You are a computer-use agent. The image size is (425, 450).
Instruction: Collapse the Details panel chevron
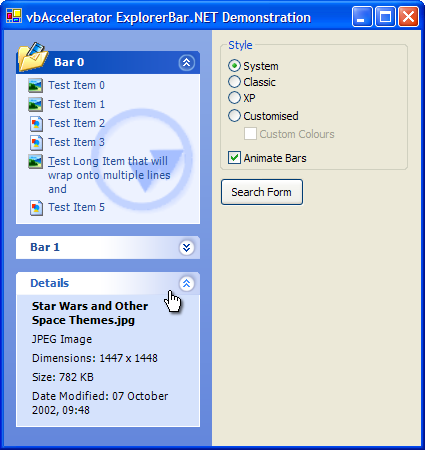[x=187, y=284]
